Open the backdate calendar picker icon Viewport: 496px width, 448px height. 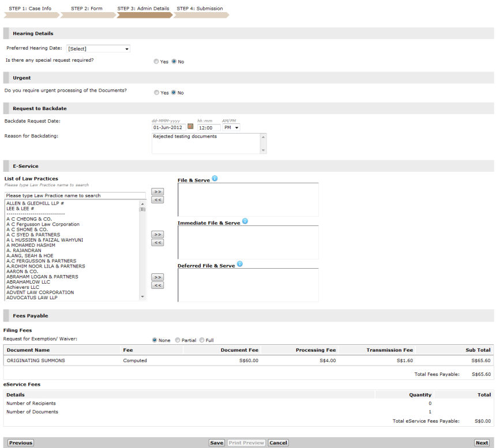pyautogui.click(x=190, y=127)
